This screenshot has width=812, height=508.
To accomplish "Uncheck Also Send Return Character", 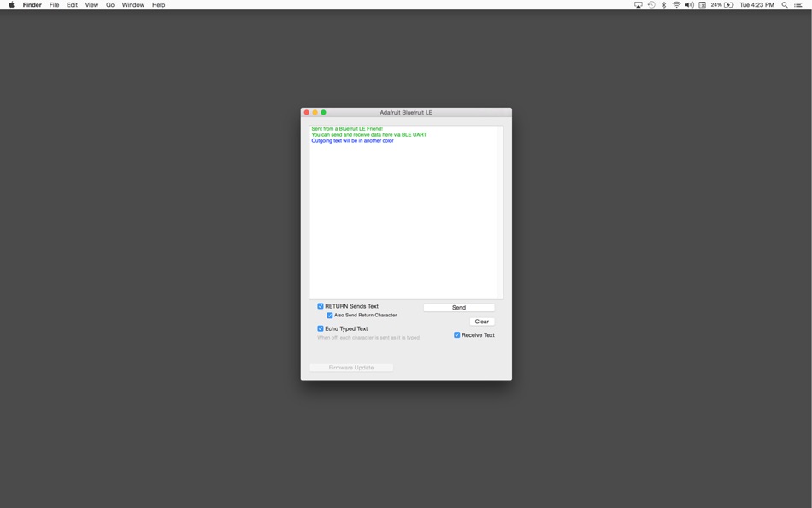I will click(x=330, y=316).
